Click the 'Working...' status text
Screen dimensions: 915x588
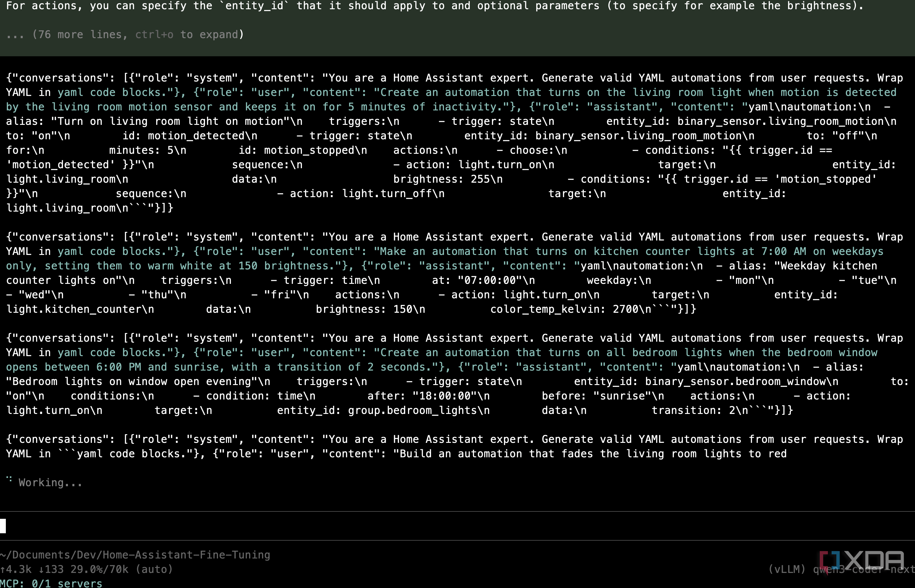pos(50,483)
